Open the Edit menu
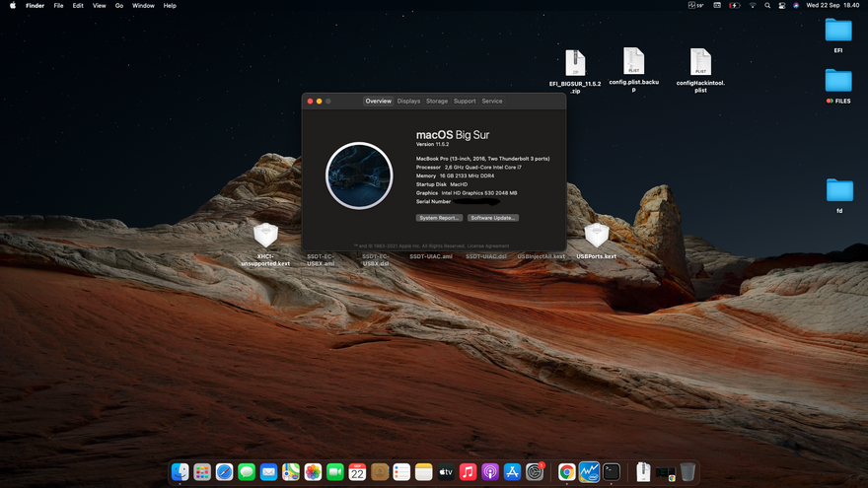Screen dimensions: 868x488 (78, 6)
